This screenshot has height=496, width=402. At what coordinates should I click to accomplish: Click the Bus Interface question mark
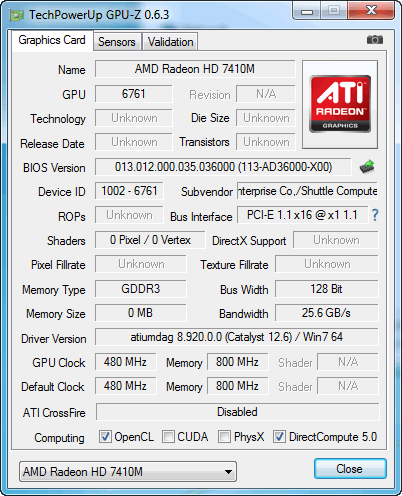tap(375, 215)
